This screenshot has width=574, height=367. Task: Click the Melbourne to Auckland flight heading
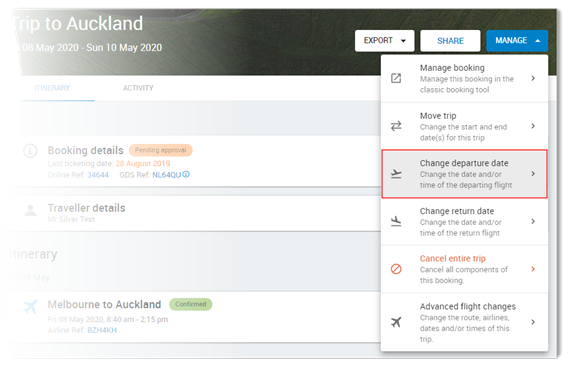tap(104, 304)
